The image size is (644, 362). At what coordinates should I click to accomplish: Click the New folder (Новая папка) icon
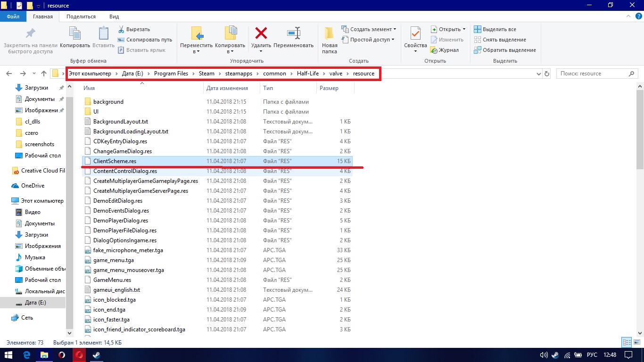coord(330,34)
